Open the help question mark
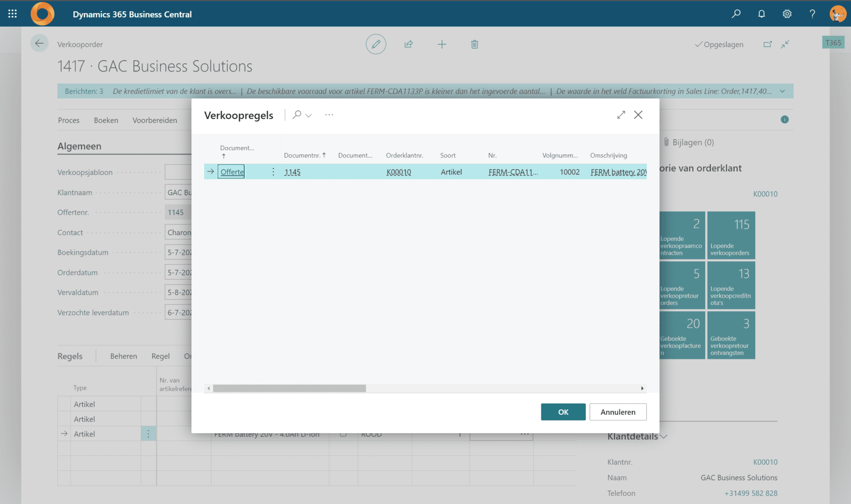The width and height of the screenshot is (851, 504). pos(812,14)
